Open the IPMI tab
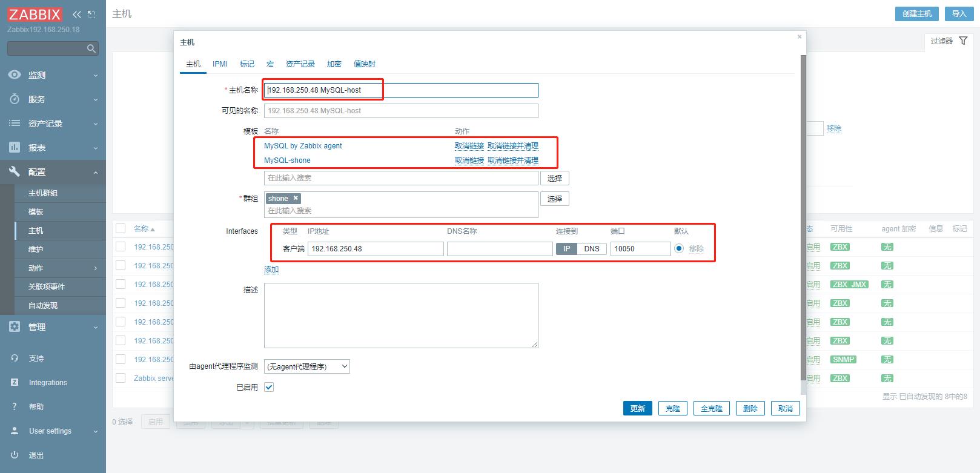This screenshot has width=980, height=473. [x=220, y=64]
